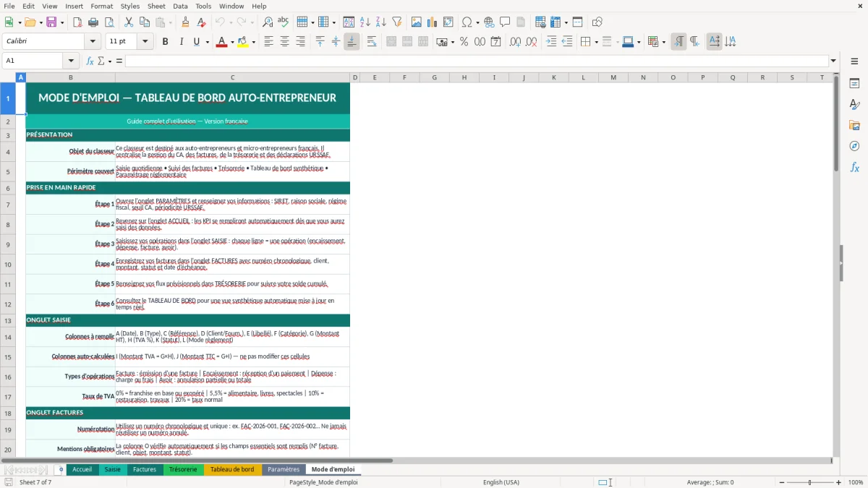Click the zoom in plus button
Image resolution: width=868 pixels, height=488 pixels.
coord(839,482)
